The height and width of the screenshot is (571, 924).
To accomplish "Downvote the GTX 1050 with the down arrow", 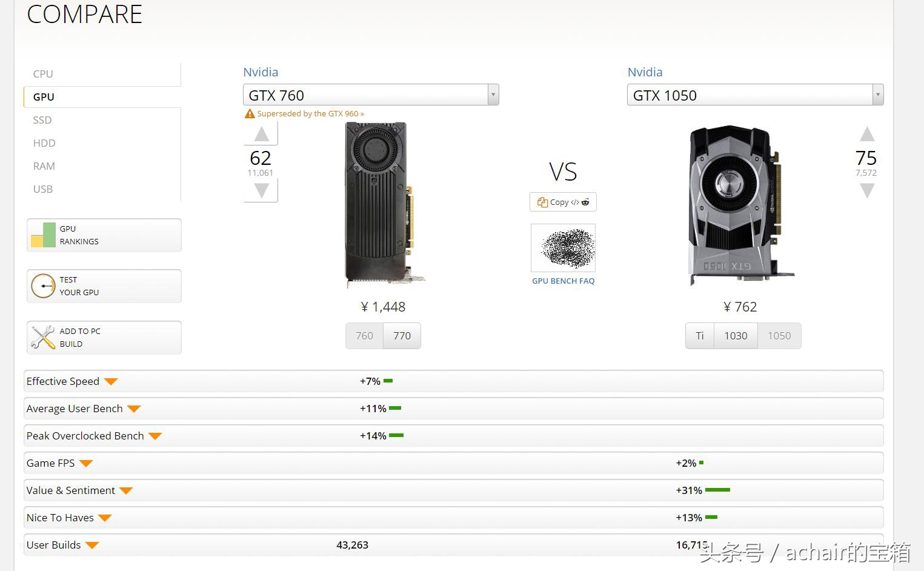I will (x=867, y=191).
